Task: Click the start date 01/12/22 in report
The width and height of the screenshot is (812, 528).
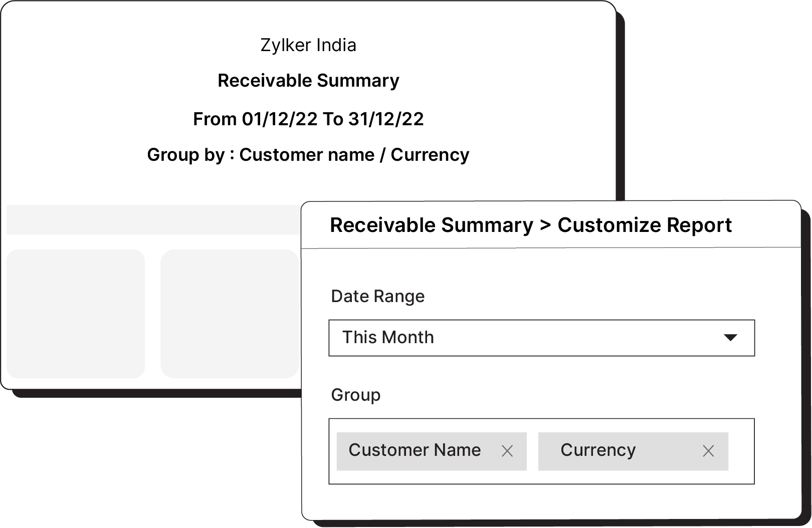Action: (280, 119)
